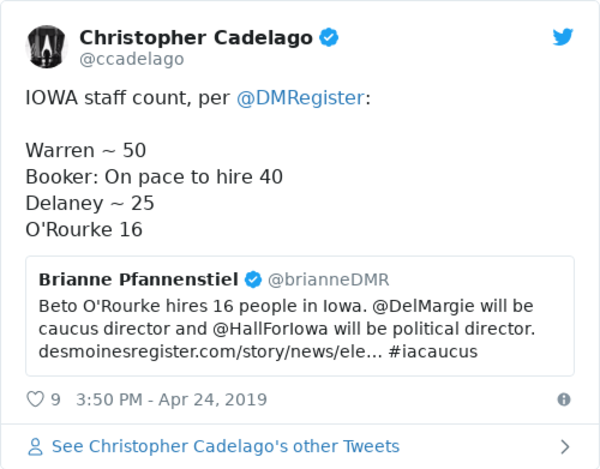This screenshot has width=600, height=469.
Task: Open the @ccadelago handle
Action: [x=131, y=60]
